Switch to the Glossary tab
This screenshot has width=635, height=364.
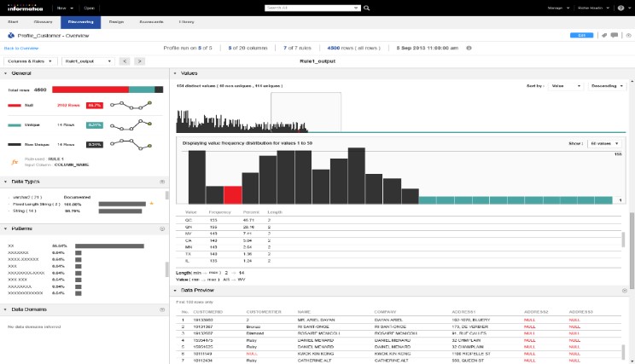tap(44, 22)
